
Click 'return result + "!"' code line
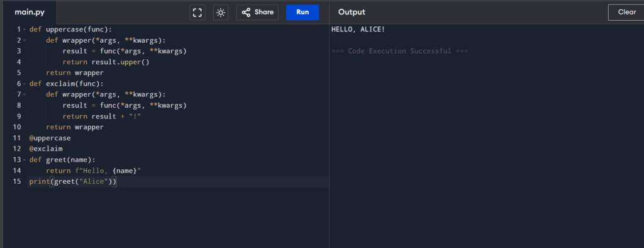[102, 116]
